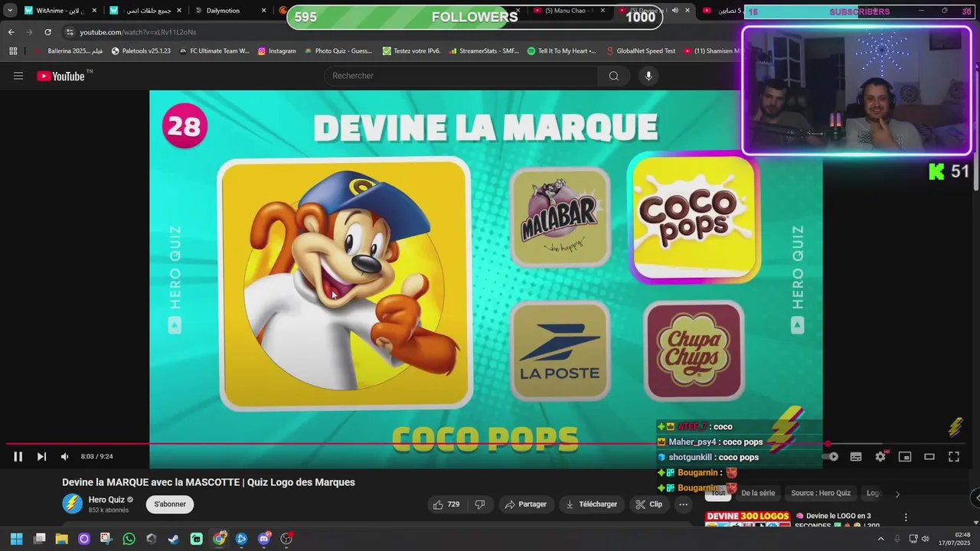980x551 pixels.
Task: Start voice search with the microphone icon
Action: (x=648, y=76)
